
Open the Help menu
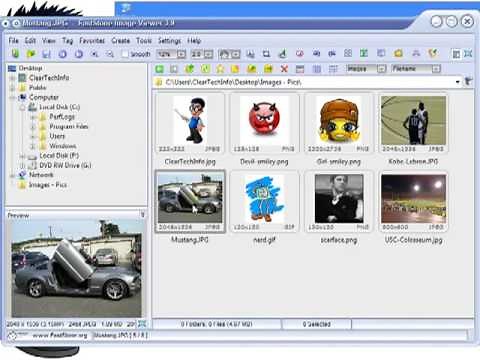pyautogui.click(x=194, y=41)
